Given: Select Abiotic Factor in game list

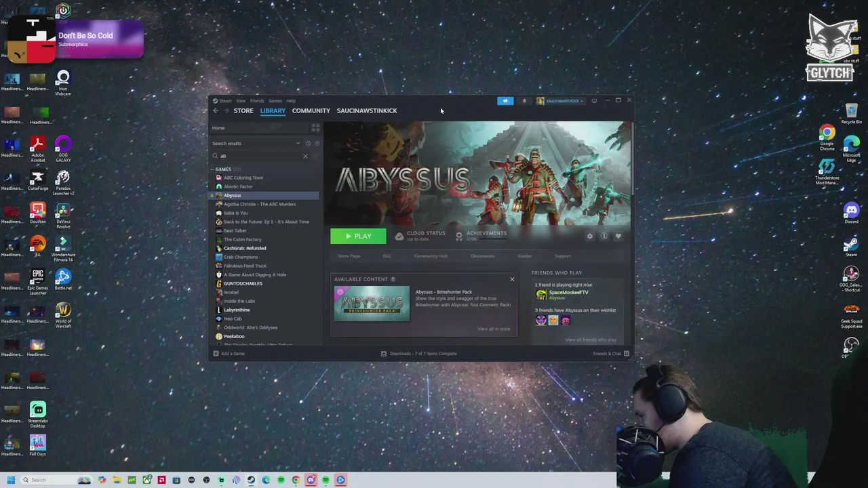Looking at the screenshot, I should (x=238, y=186).
